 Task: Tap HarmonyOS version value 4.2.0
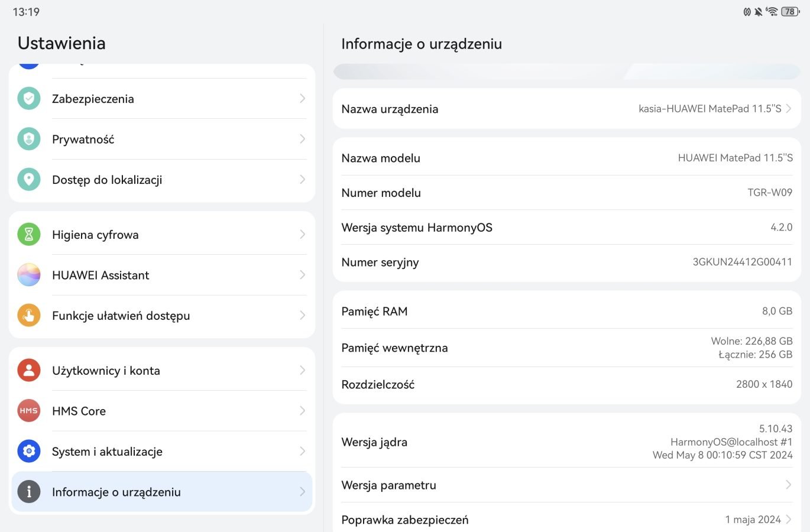coord(782,228)
